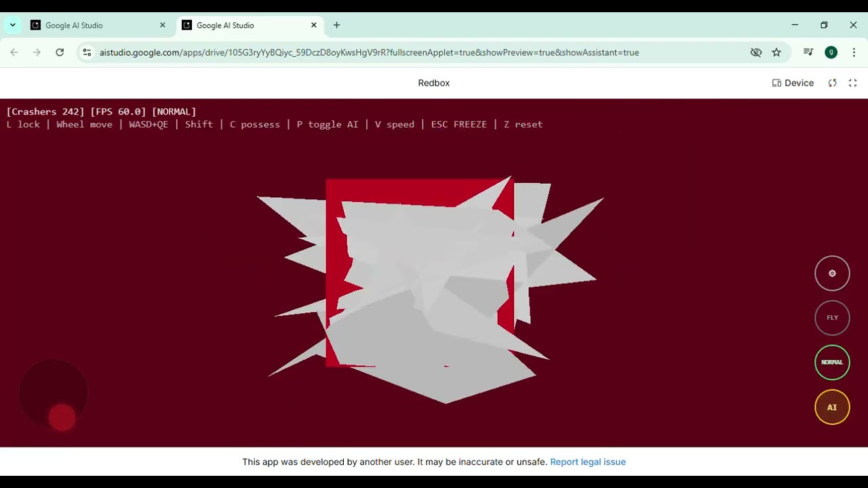Screen dimensions: 868x488
Task: Click the C possess hint text
Action: point(255,125)
